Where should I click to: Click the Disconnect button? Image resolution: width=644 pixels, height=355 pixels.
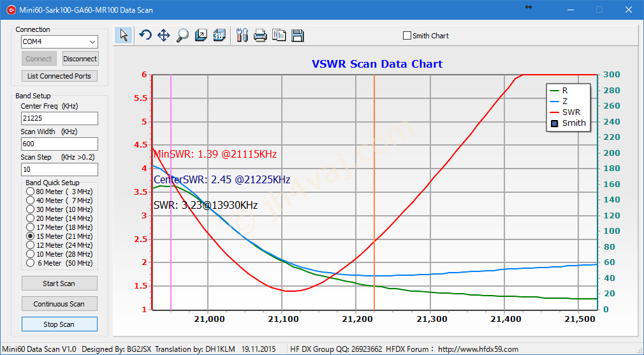[x=80, y=59]
